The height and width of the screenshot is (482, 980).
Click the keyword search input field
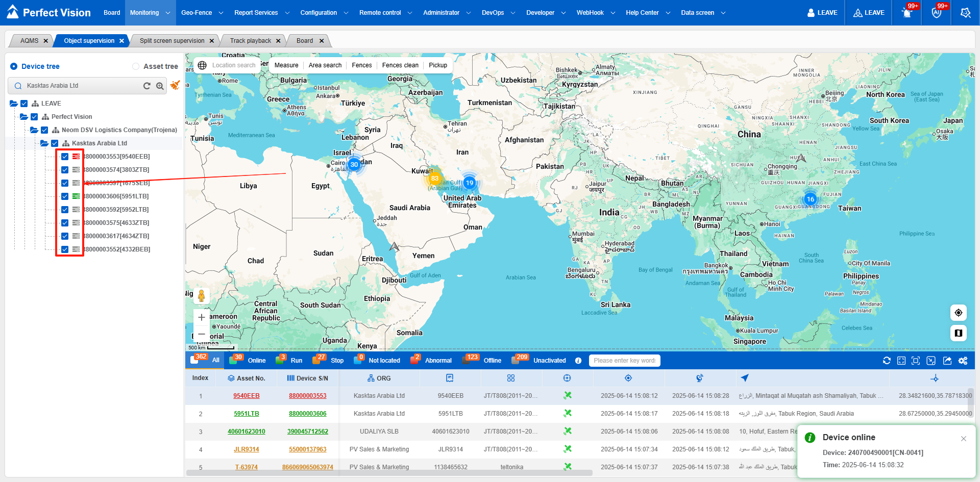click(624, 361)
